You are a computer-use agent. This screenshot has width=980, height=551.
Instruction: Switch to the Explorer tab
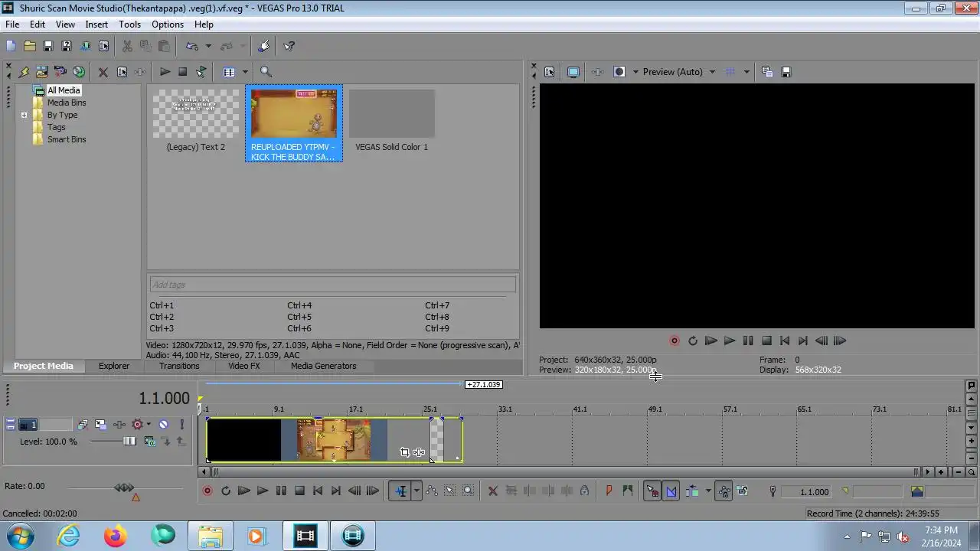(x=113, y=366)
